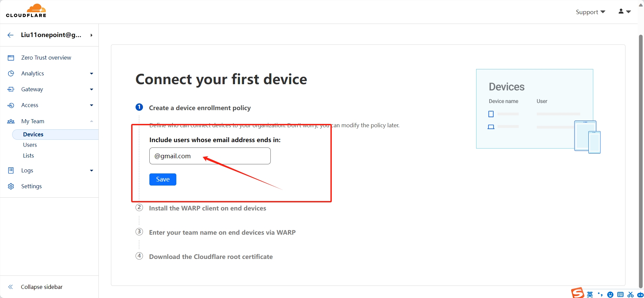Click the My Team people icon
644x298 pixels.
(11, 121)
